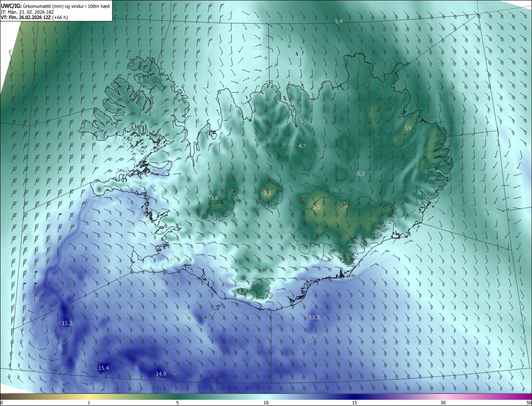The image size is (532, 406).
Task: Click the colorbar tick label '1'
Action: (89, 403)
